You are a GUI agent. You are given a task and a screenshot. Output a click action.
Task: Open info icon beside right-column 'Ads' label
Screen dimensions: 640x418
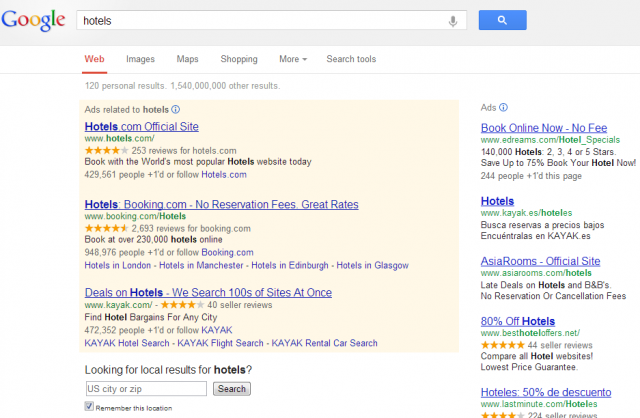click(504, 107)
